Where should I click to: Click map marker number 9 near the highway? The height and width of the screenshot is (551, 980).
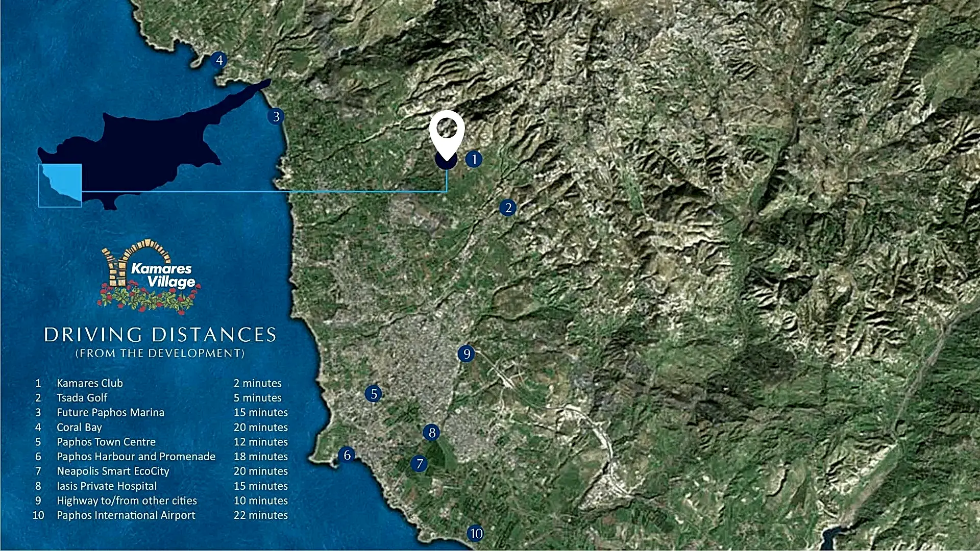(466, 354)
